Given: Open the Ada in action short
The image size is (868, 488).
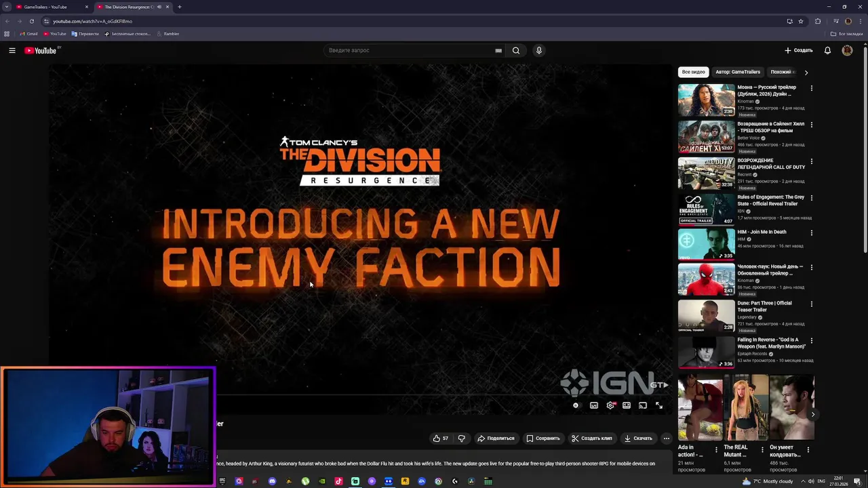Looking at the screenshot, I should (x=700, y=407).
